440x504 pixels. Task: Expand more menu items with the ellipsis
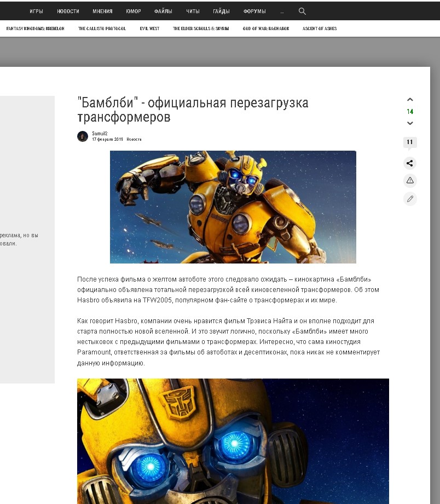pos(282,12)
